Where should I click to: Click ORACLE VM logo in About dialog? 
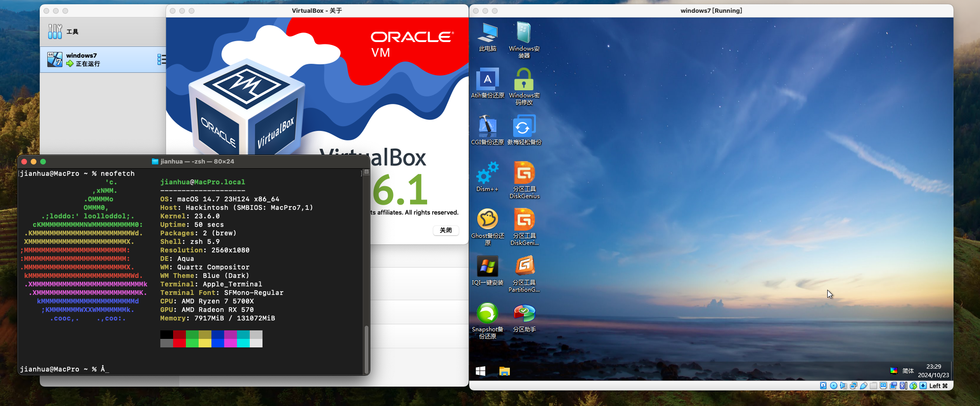tap(412, 44)
